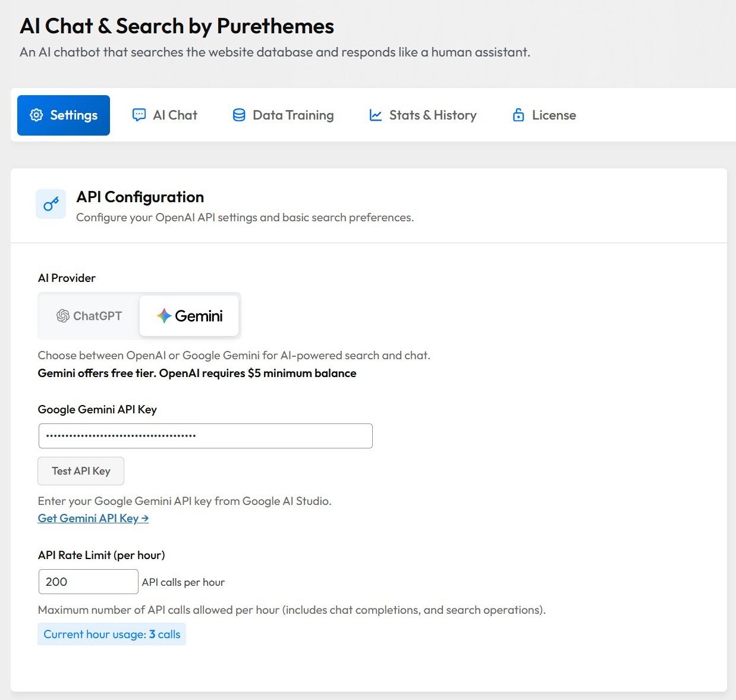Click the database icon beside Data Training

(x=239, y=115)
